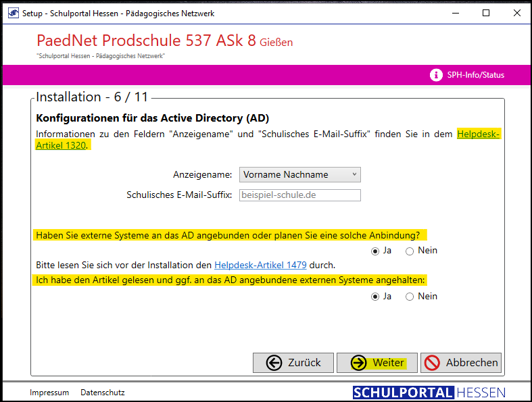
Task: Open the Impressum link
Action: 49,393
